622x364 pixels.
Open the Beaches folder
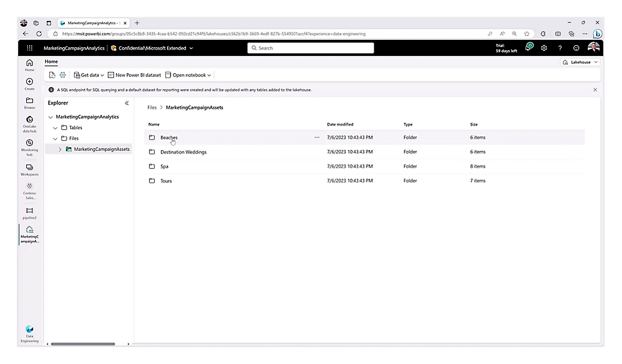pos(169,137)
